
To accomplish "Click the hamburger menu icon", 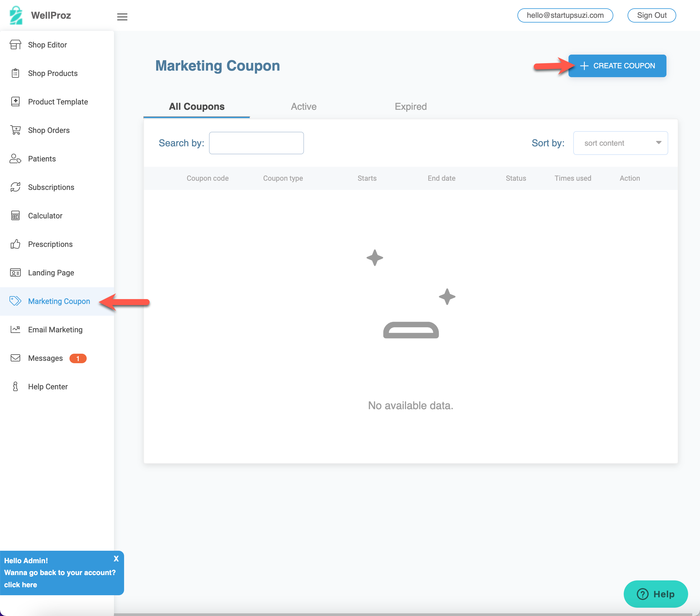I will pyautogui.click(x=122, y=17).
